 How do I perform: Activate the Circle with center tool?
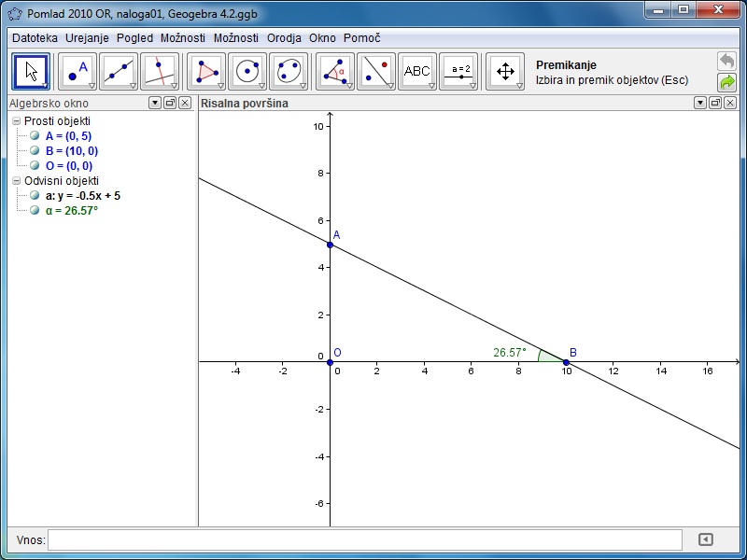coord(247,71)
